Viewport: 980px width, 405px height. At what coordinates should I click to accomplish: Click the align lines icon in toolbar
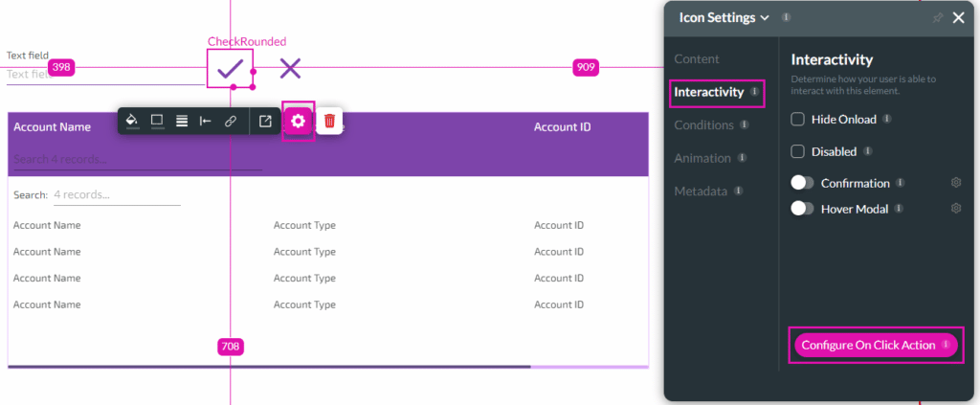click(181, 121)
